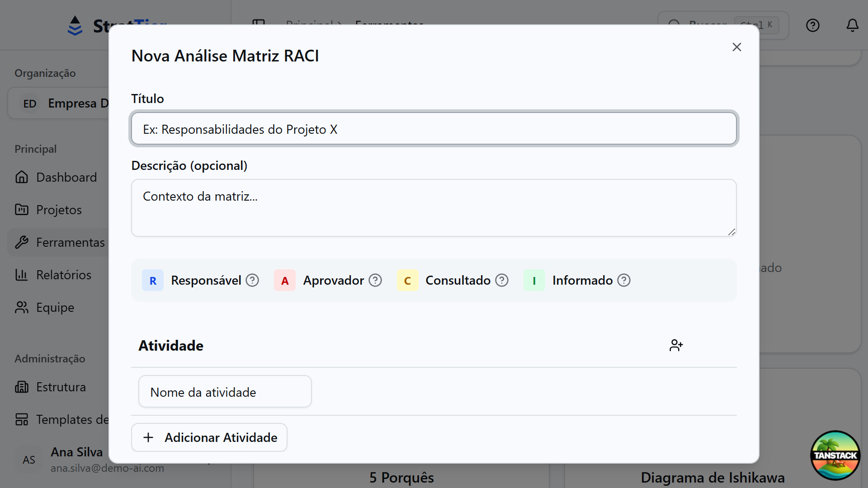
Task: Open the help question mark in the top bar
Action: point(812,25)
